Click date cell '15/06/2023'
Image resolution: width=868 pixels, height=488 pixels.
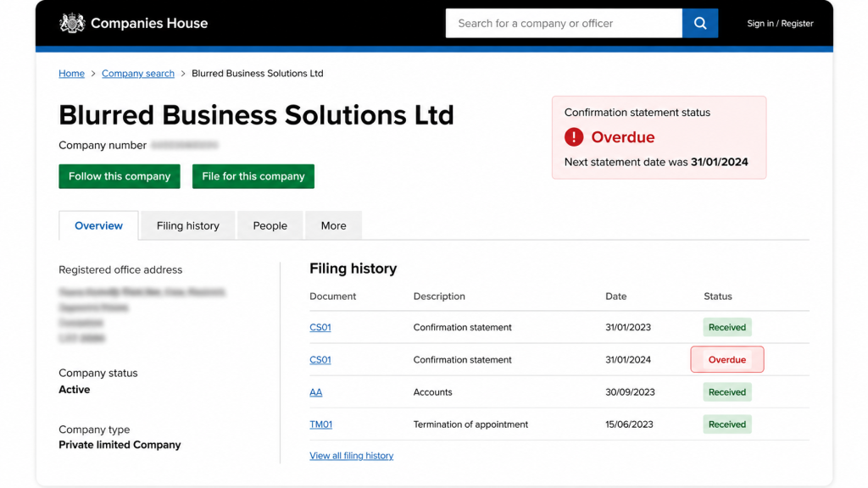(629, 424)
